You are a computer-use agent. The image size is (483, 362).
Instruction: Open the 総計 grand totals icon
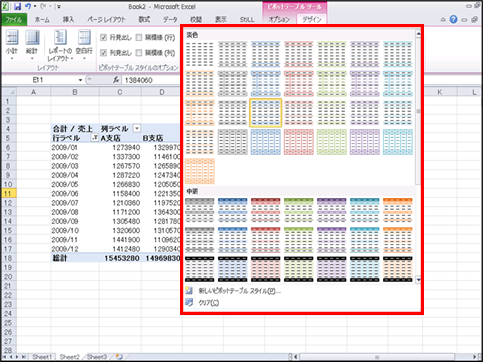pyautogui.click(x=32, y=44)
